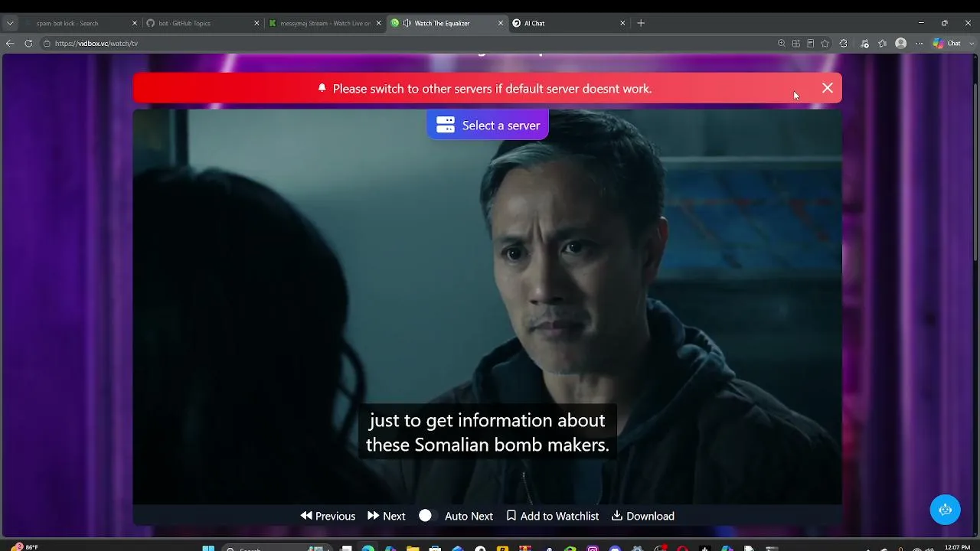980x551 pixels.
Task: Open the zoom magnifier in address bar
Action: tap(782, 44)
